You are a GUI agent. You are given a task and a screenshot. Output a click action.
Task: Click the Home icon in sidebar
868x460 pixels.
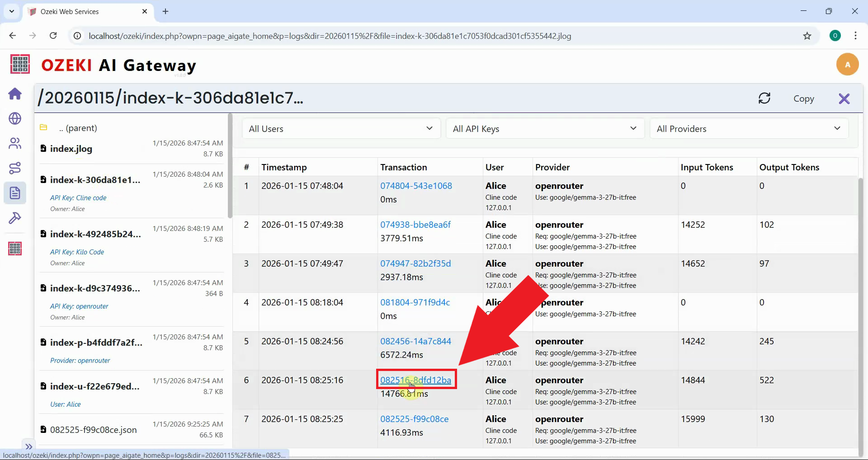(15, 94)
